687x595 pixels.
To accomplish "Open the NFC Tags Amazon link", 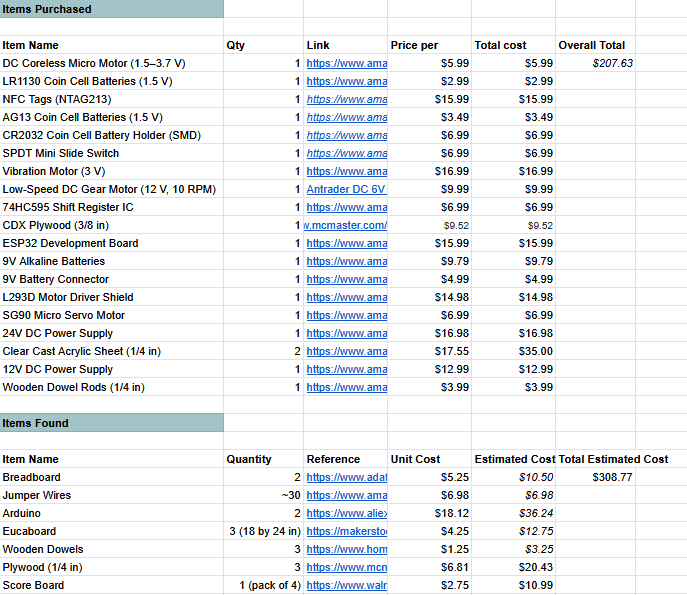I will 346,99.
